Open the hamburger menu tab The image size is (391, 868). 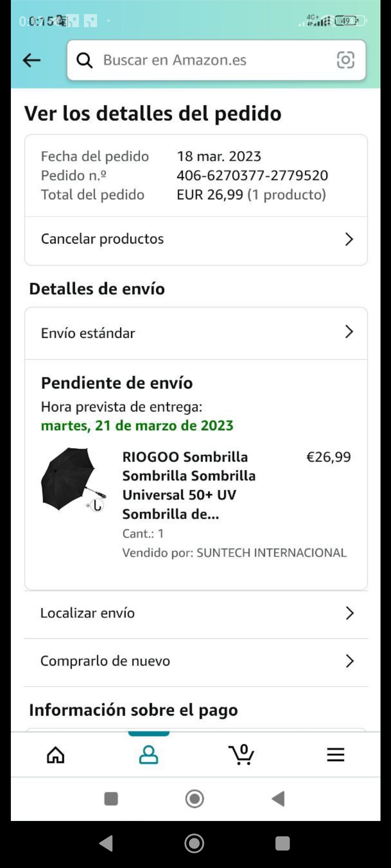[335, 755]
